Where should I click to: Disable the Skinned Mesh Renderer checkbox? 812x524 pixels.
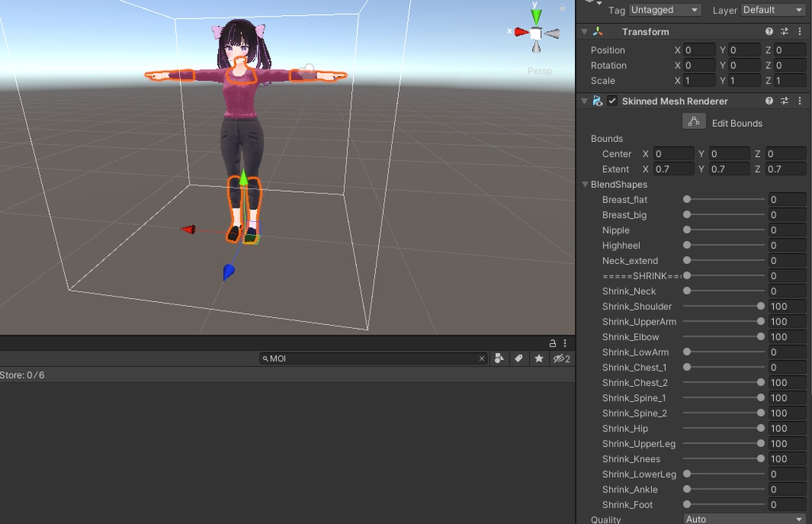(x=612, y=101)
